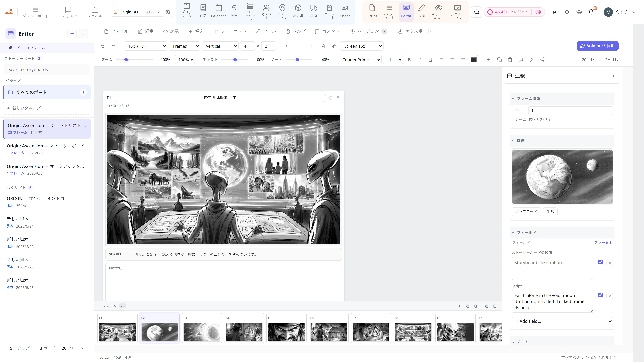The image size is (644, 362).
Task: Adjust the テキスト size slider
Action: pos(234,60)
